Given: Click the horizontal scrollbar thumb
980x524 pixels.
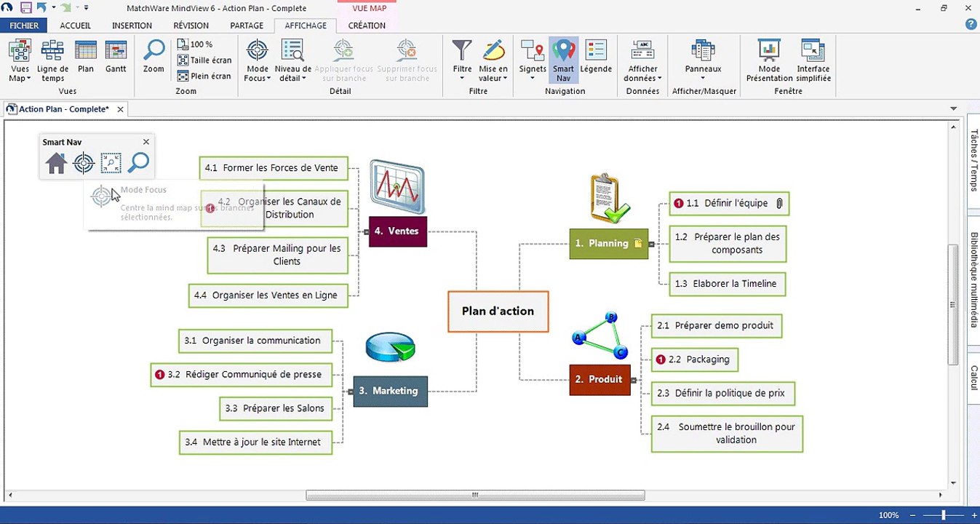Looking at the screenshot, I should 475,496.
